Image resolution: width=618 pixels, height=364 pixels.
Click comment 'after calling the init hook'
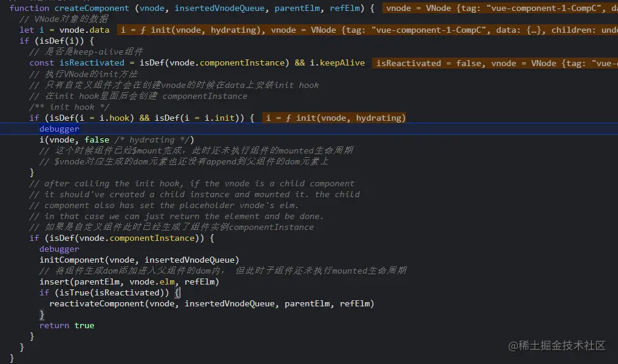point(192,184)
